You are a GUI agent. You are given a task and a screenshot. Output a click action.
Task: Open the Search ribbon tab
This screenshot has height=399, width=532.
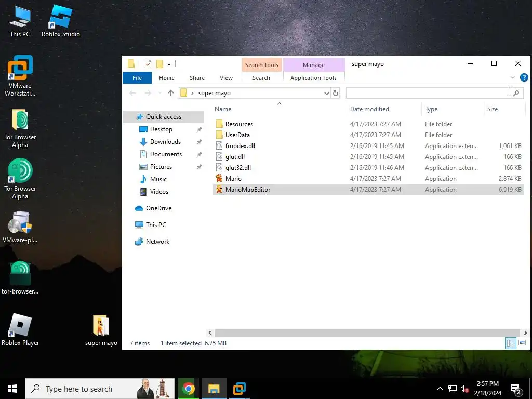(x=261, y=78)
